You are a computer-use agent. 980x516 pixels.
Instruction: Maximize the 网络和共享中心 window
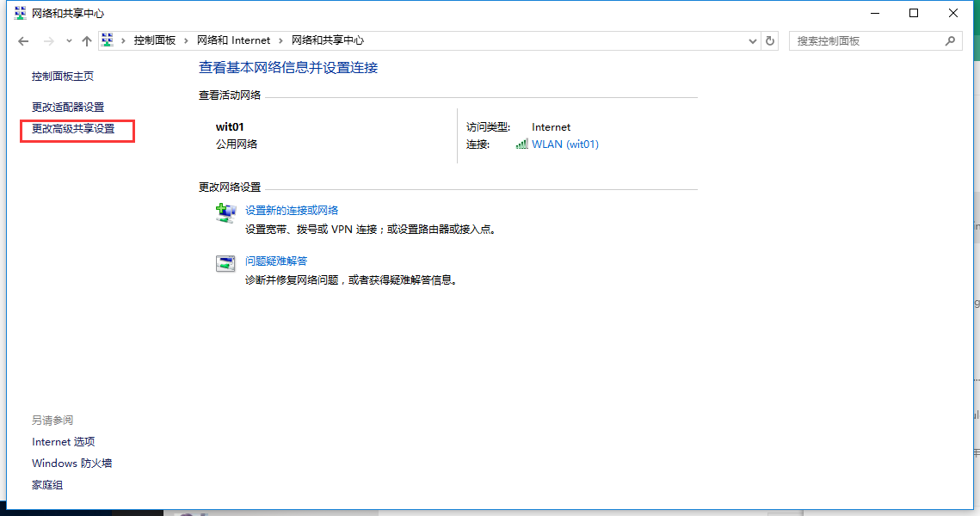914,13
